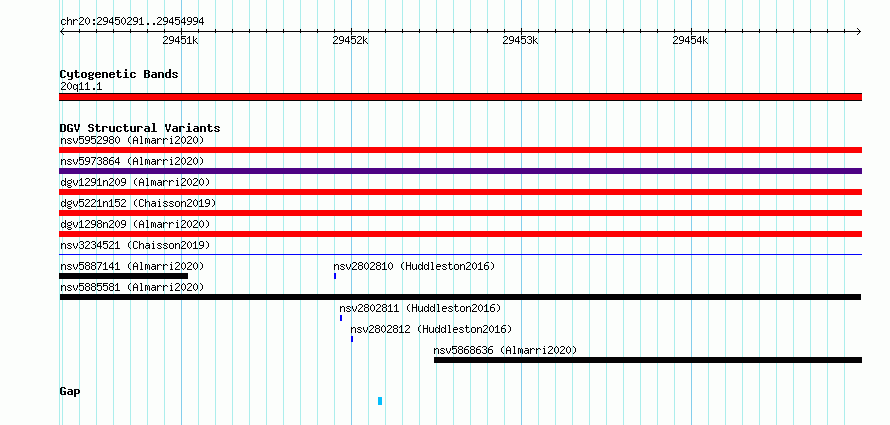Click the nsv5952980 (Almarri2020) label
The height and width of the screenshot is (425, 890).
(x=132, y=140)
